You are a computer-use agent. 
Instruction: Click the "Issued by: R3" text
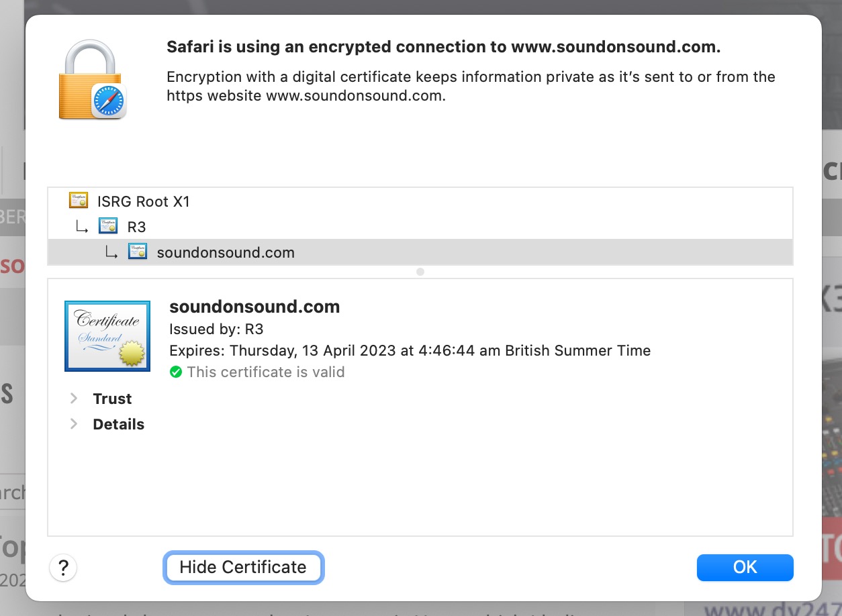click(x=216, y=329)
